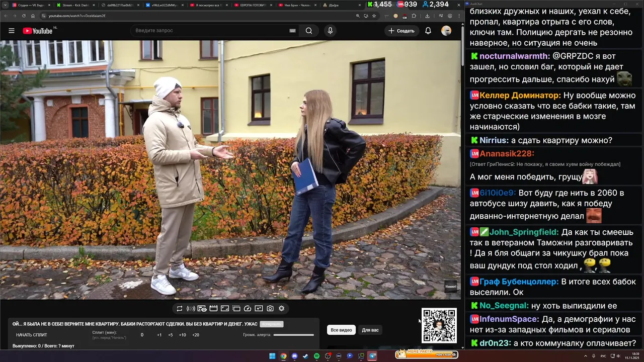Click the browser back arrow
Viewport: 644px width, 362px height.
[6, 16]
